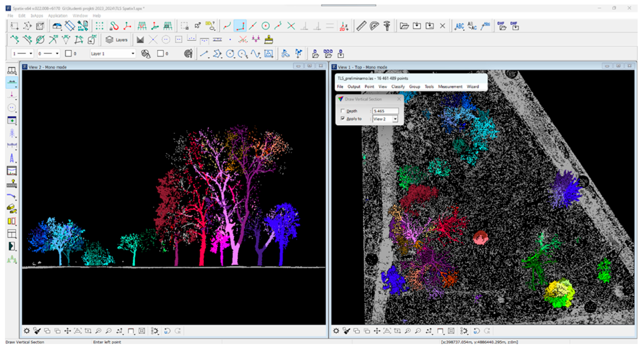Screen dimensions: 644x352
Task: Select the highlighted polyline vertex tool
Action: point(240,25)
